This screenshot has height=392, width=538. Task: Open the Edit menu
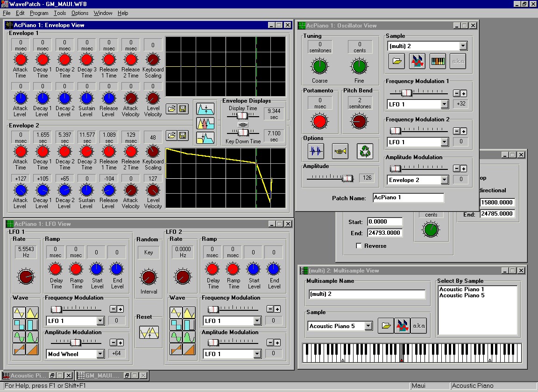[x=20, y=13]
